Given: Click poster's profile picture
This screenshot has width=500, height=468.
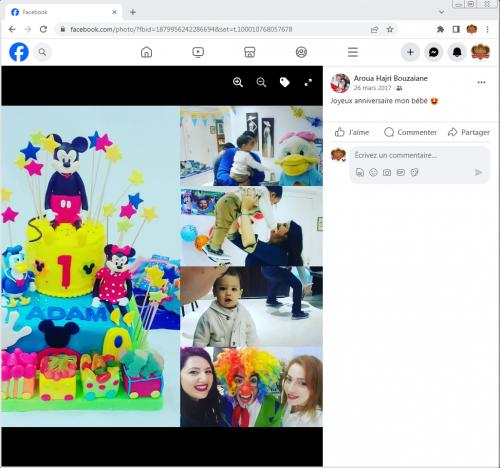Looking at the screenshot, I should pos(340,83).
